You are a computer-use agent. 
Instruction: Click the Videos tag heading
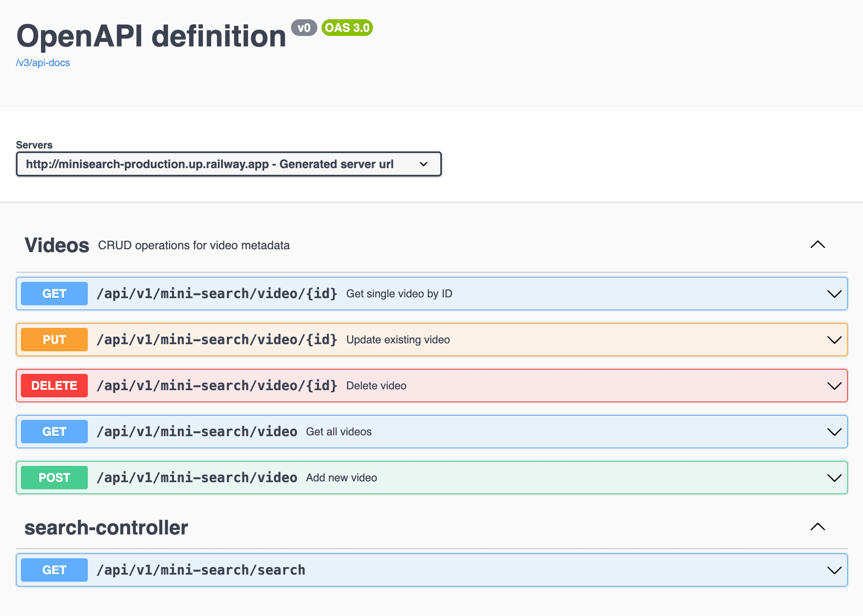[x=57, y=245]
